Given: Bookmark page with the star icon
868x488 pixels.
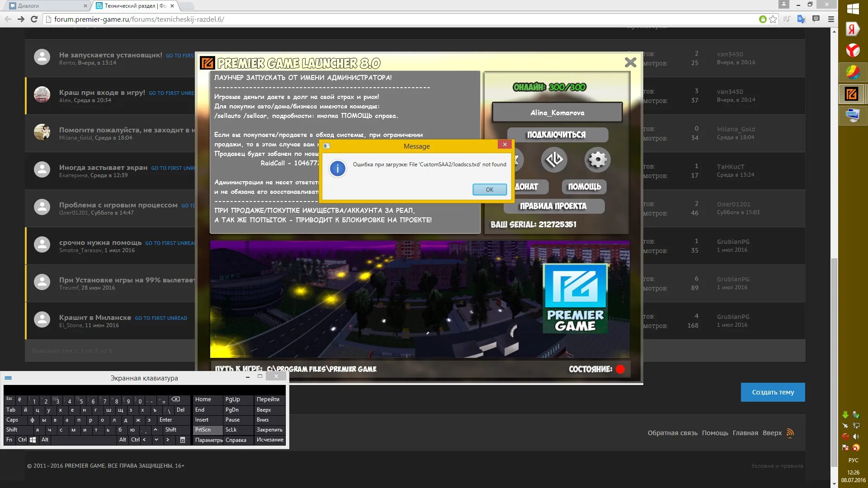Looking at the screenshot, I should click(773, 19).
